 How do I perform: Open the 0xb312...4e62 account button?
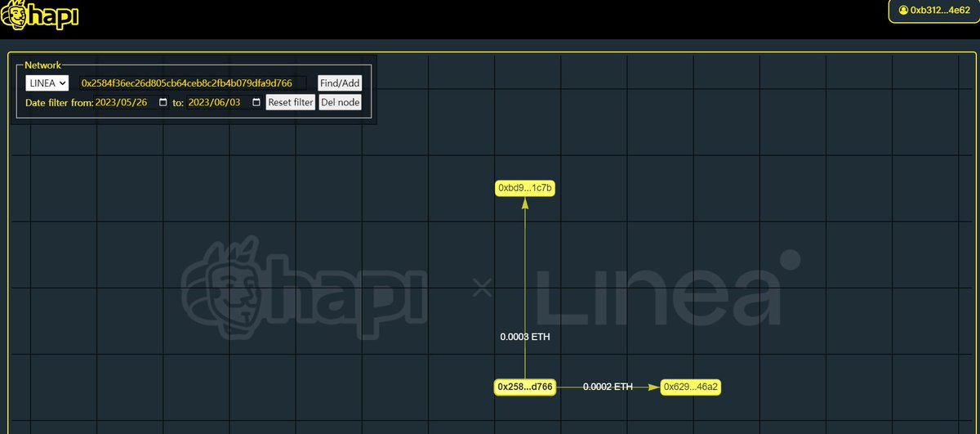[x=933, y=11]
